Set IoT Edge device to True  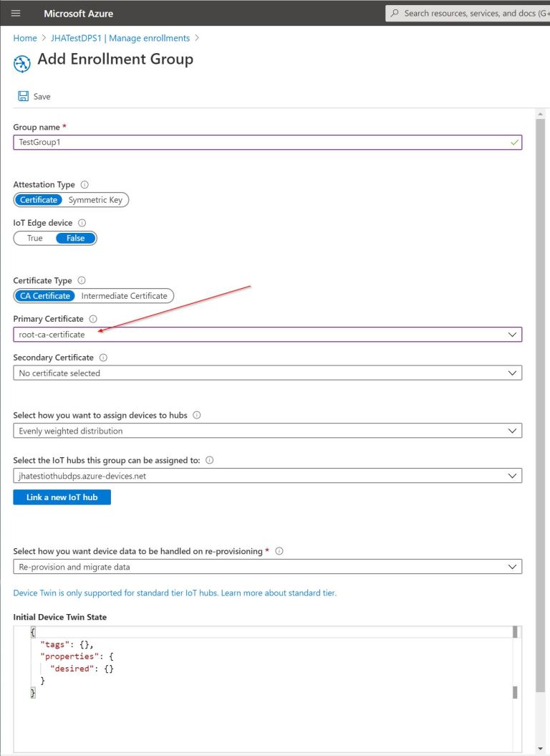[34, 238]
